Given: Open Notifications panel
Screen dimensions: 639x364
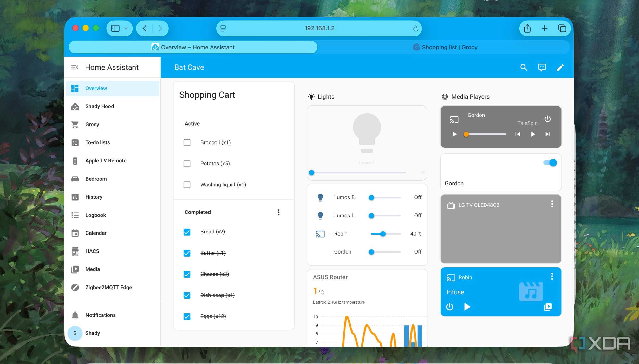Looking at the screenshot, I should (x=113, y=315).
